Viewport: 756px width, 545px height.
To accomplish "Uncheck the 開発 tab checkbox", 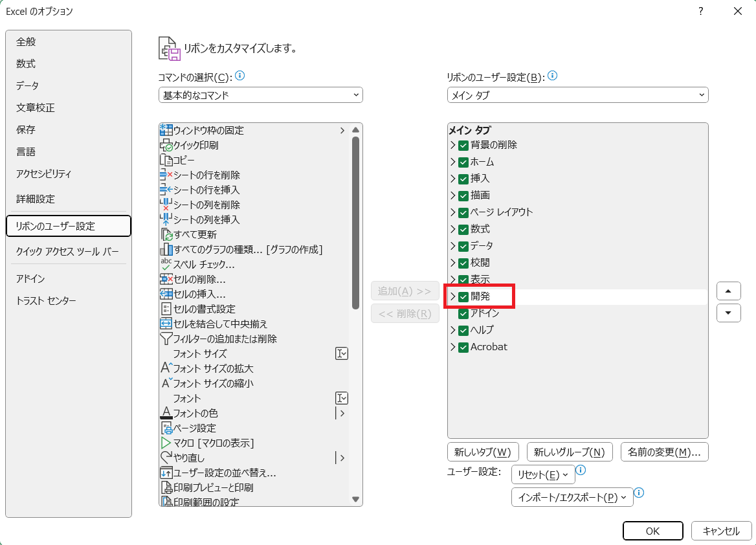I will 463,296.
